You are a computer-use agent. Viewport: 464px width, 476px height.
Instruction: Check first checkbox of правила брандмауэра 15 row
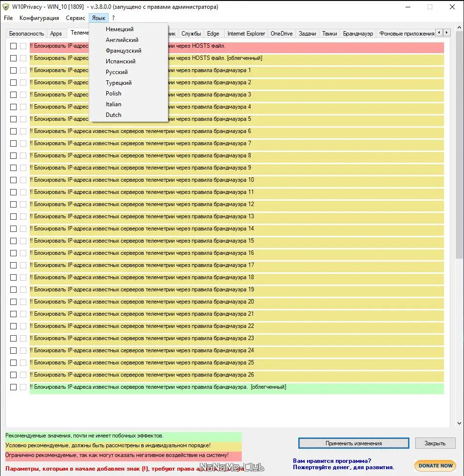pyautogui.click(x=13, y=241)
